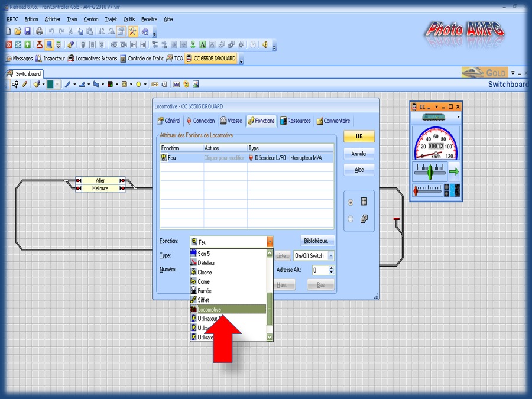Click the blue freeze snowflake icon

pyautogui.click(x=18, y=44)
